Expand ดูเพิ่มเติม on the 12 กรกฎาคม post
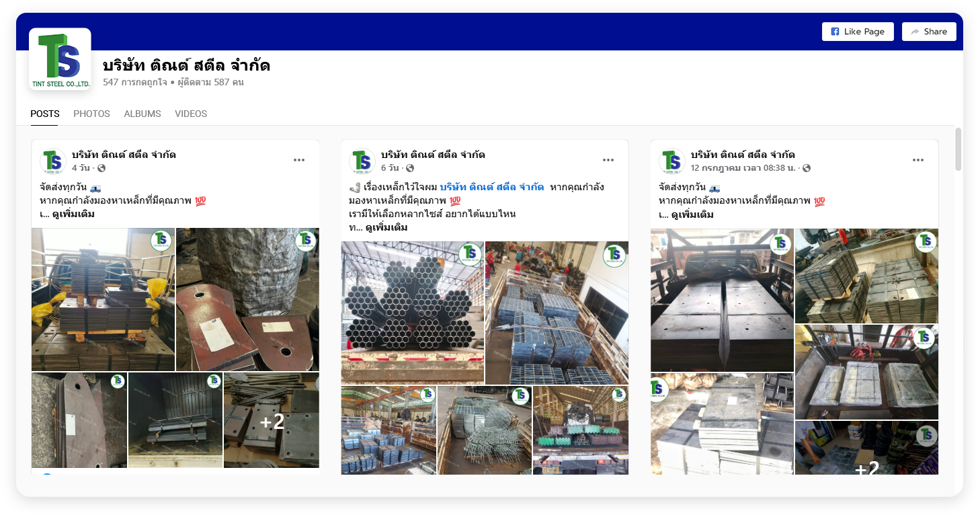This screenshot has height=517, width=980. pos(692,214)
